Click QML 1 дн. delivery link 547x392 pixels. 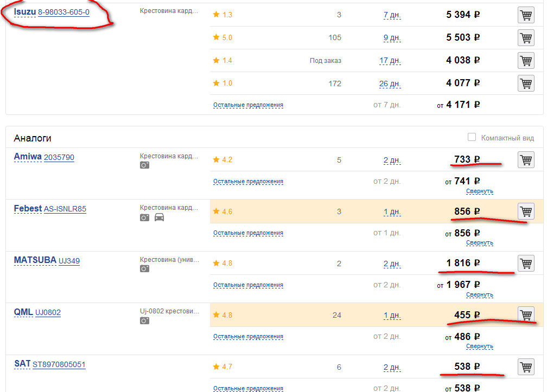click(x=392, y=316)
